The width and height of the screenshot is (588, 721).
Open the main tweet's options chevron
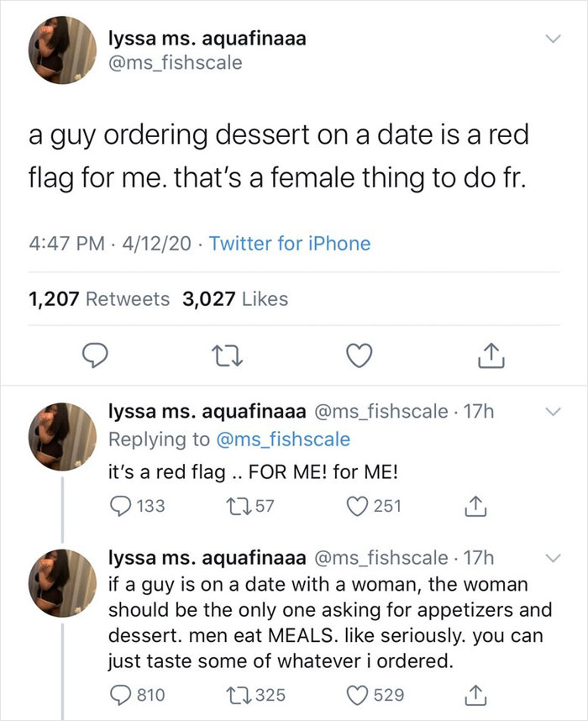553,38
